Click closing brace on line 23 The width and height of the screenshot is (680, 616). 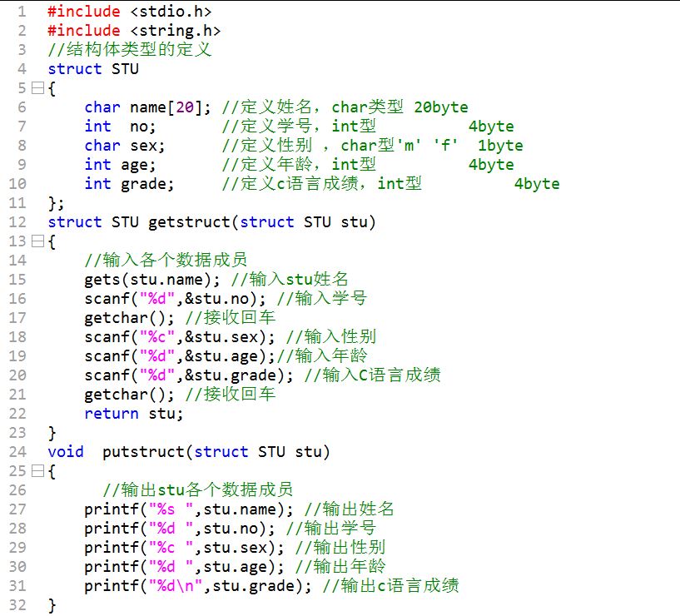pyautogui.click(x=52, y=433)
